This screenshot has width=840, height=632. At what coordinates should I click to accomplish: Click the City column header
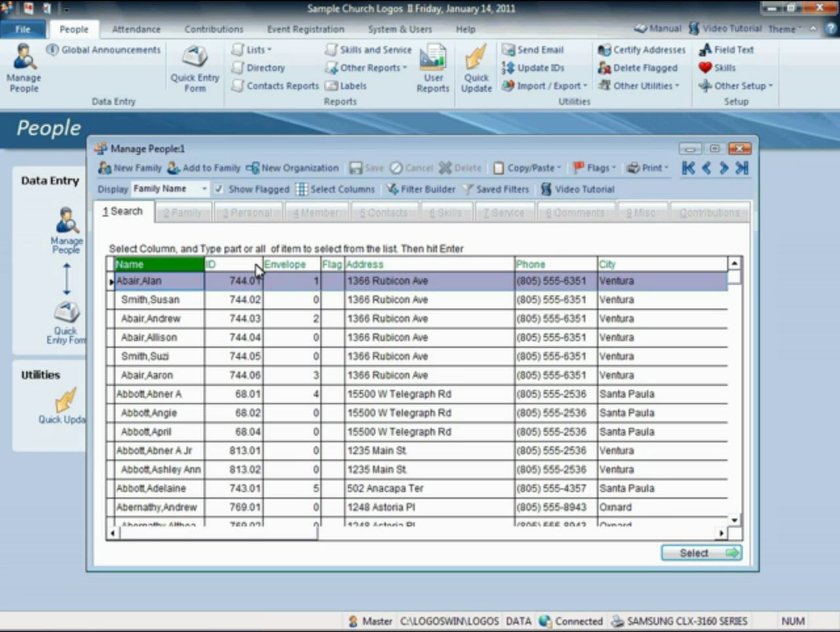pyautogui.click(x=663, y=264)
